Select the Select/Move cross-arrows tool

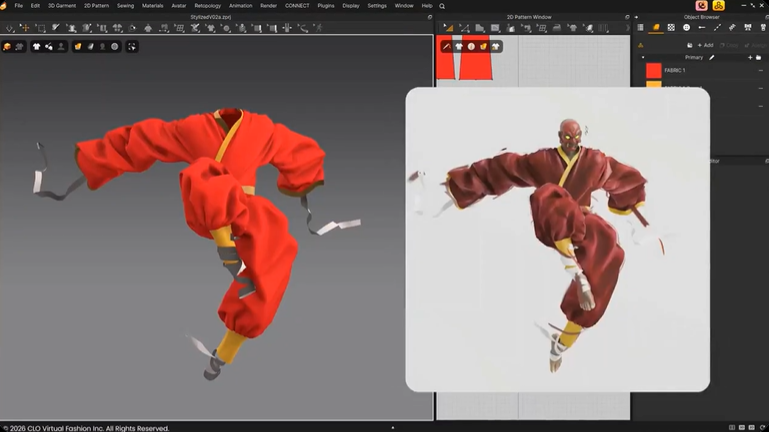click(25, 28)
